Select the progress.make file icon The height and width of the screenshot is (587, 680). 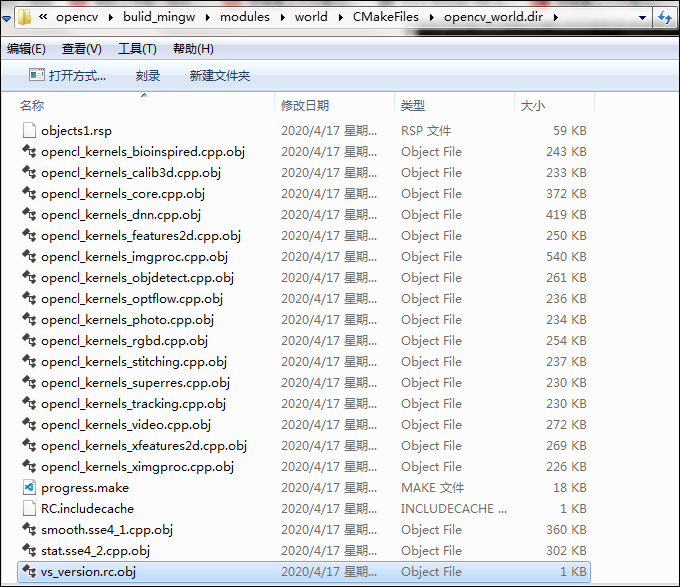(x=29, y=488)
